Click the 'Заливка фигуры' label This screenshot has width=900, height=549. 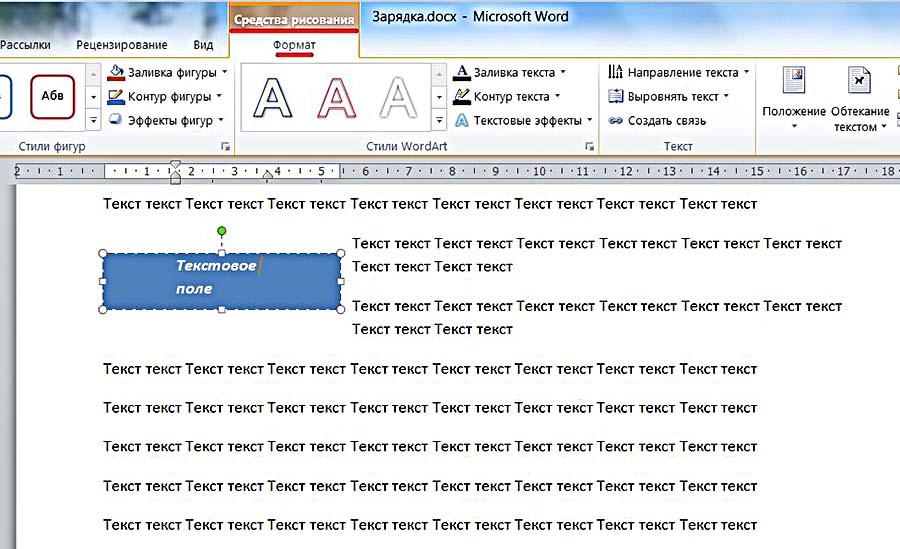(x=172, y=72)
